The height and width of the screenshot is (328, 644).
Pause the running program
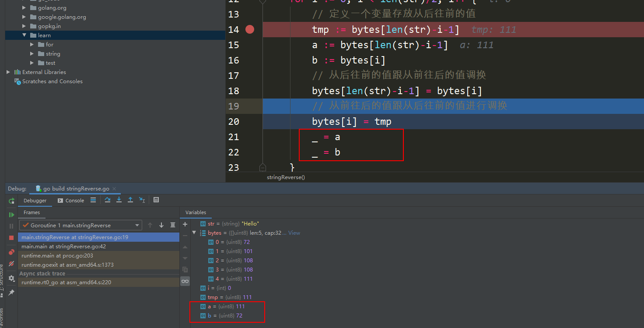[x=12, y=226]
